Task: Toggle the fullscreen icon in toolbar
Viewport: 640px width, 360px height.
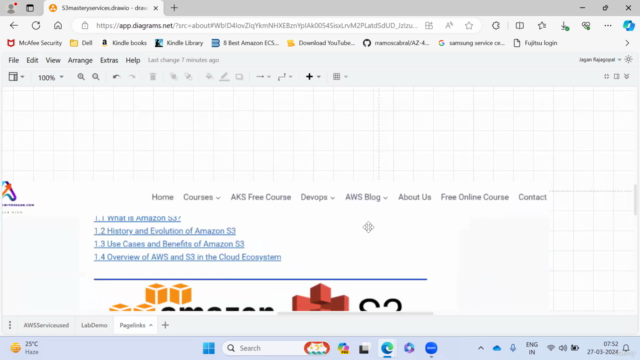Action: pyautogui.click(x=606, y=76)
